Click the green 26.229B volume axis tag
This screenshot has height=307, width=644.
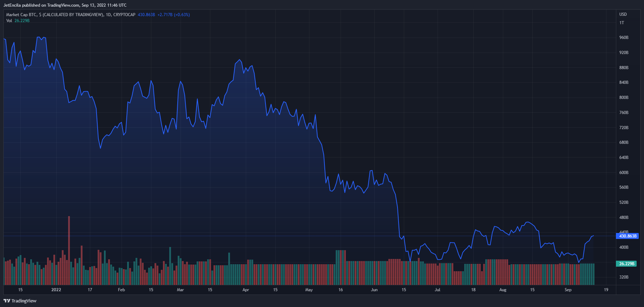(x=626, y=264)
